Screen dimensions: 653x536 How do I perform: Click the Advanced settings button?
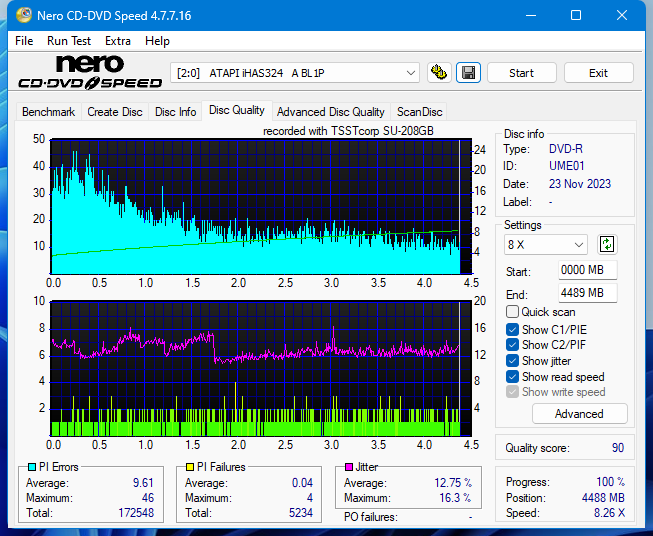[x=579, y=414]
